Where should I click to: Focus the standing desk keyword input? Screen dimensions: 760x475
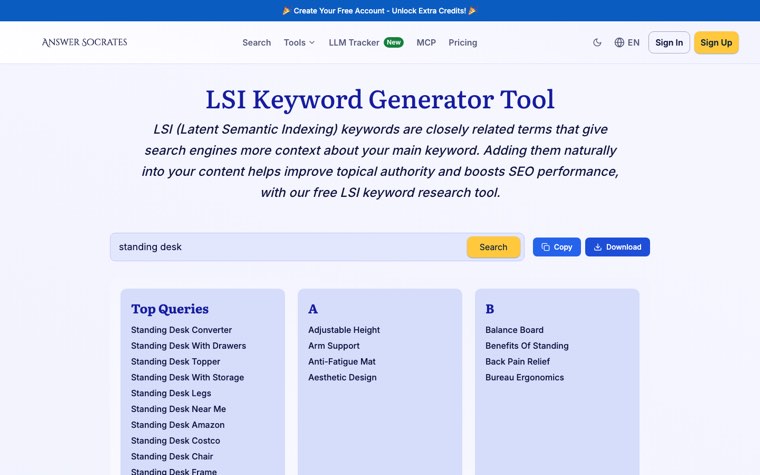point(288,247)
